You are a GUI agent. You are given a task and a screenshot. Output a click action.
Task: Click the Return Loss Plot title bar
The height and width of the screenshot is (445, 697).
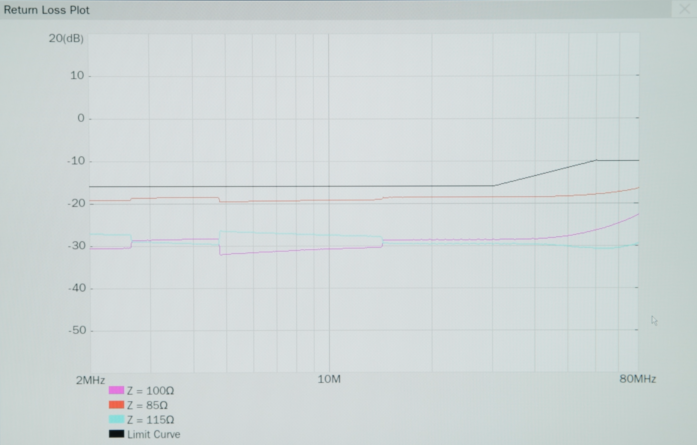pyautogui.click(x=300, y=8)
